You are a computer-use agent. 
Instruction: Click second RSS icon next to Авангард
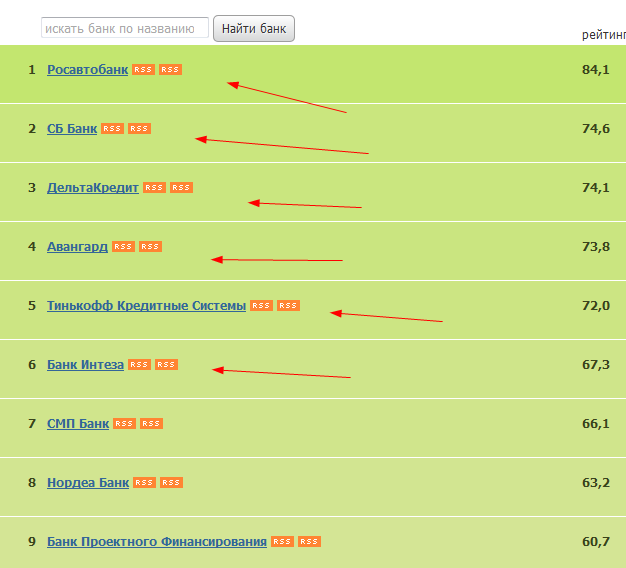tap(151, 247)
